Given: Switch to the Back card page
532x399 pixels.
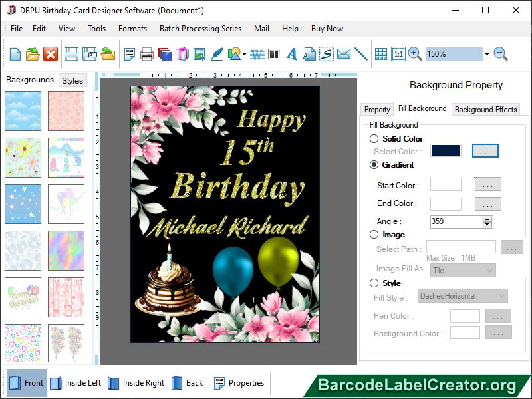Looking at the screenshot, I should point(188,383).
